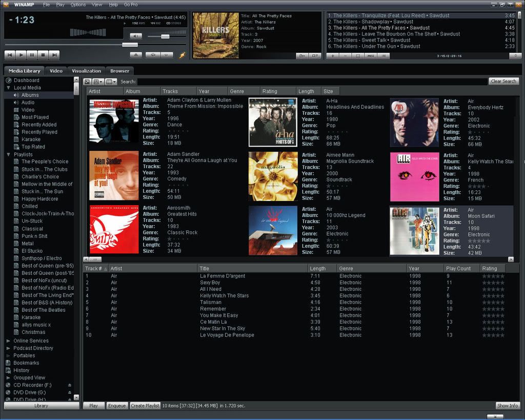
Task: Open the Options menu
Action: tap(78, 5)
